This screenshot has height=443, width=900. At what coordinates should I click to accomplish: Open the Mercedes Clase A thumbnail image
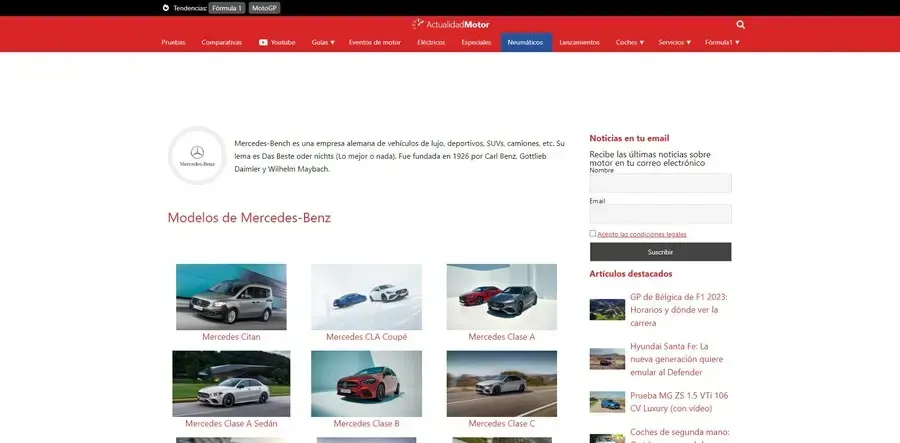tap(502, 297)
